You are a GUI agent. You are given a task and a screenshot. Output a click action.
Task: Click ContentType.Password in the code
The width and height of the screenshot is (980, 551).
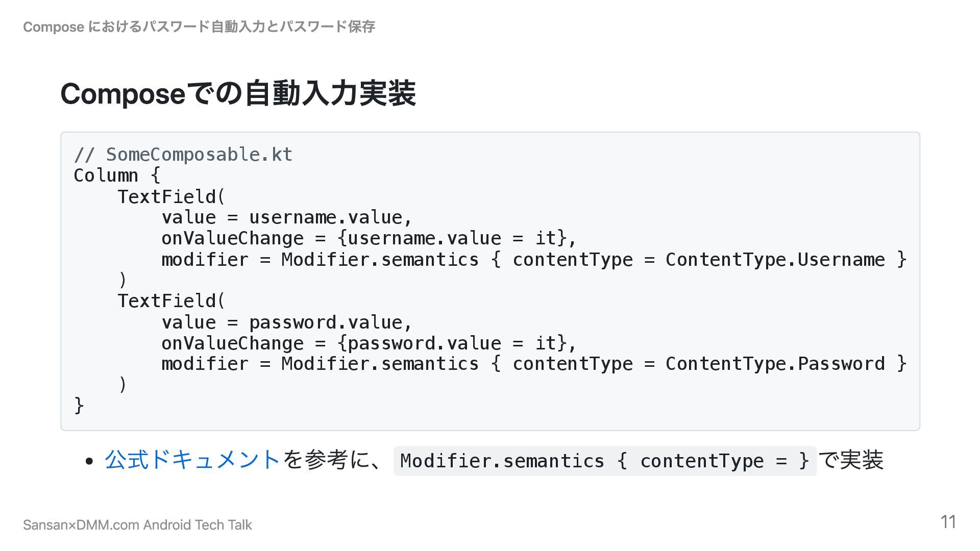(x=775, y=364)
